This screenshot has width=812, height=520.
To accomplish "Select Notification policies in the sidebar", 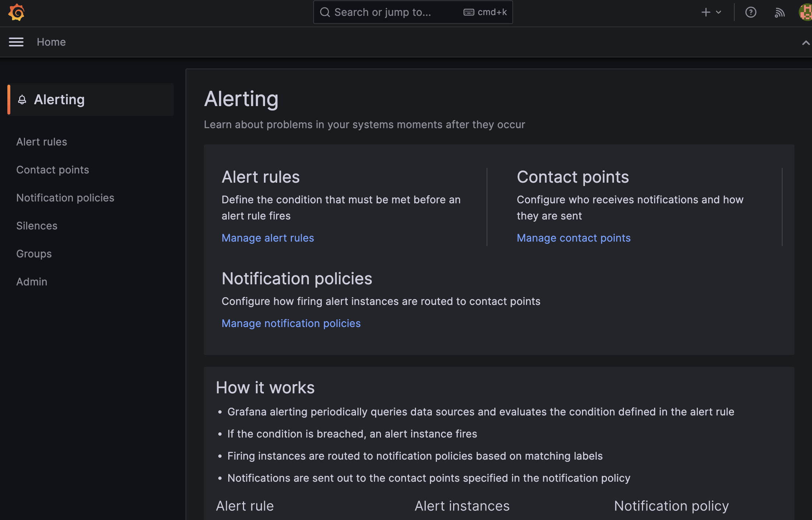I will 65,198.
